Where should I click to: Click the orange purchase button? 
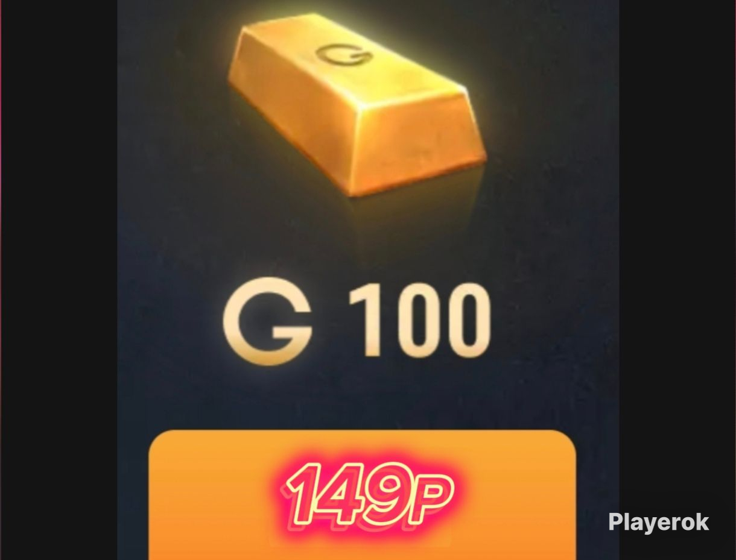coord(362,494)
